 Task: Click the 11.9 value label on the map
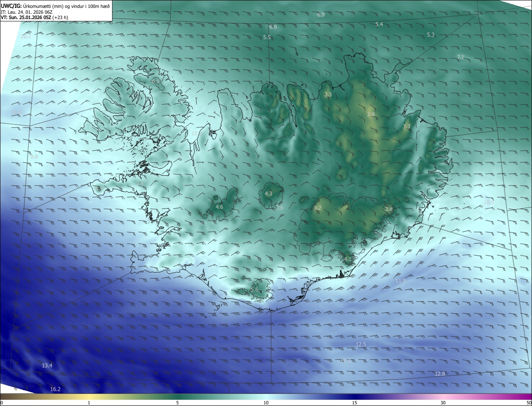[x=401, y=281]
